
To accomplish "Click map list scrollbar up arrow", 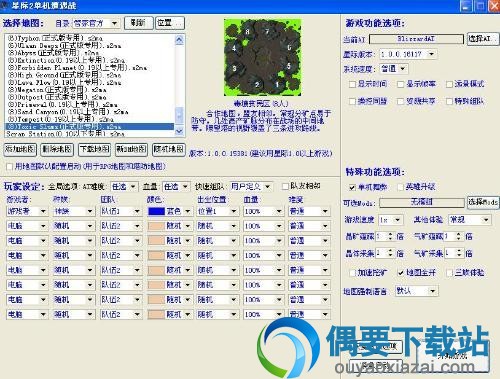I will click(179, 40).
